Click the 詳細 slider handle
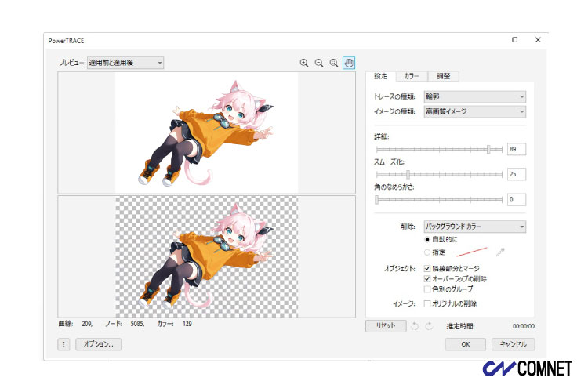Screen dimensions: 588x392 [x=488, y=149]
